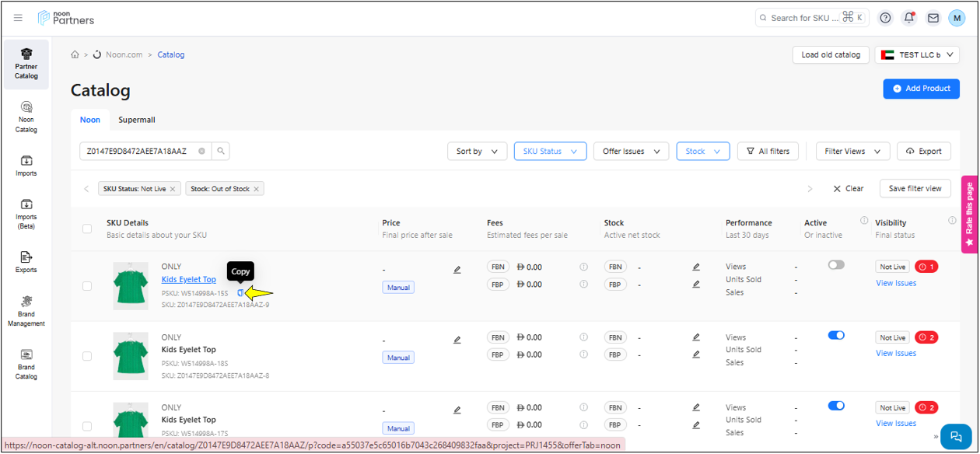Click the green top thumbnail in first row
This screenshot has width=980, height=454.
coord(131,286)
